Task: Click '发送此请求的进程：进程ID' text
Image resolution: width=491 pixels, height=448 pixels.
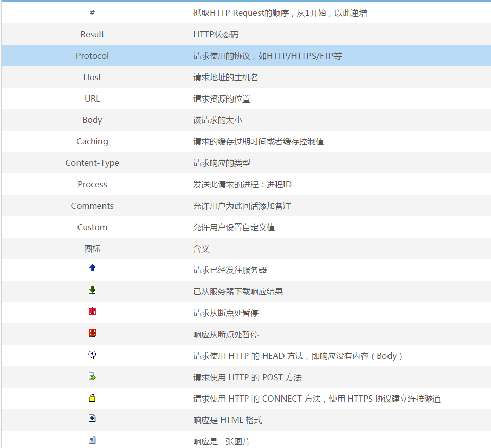Action: 242,185
